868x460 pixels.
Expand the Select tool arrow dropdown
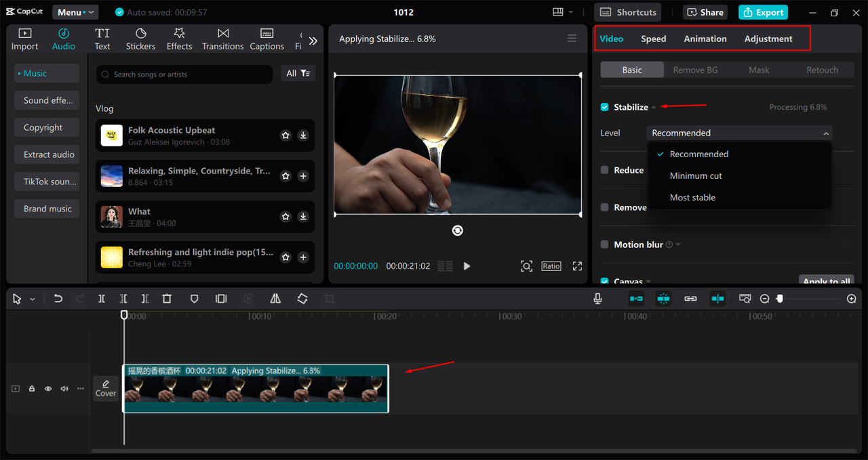coord(32,299)
